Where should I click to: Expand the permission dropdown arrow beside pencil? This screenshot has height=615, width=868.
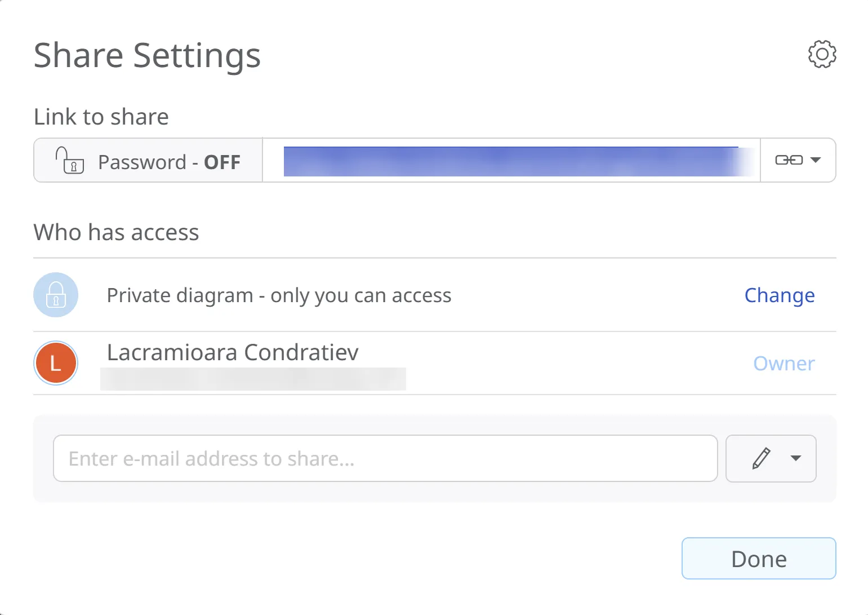point(796,458)
